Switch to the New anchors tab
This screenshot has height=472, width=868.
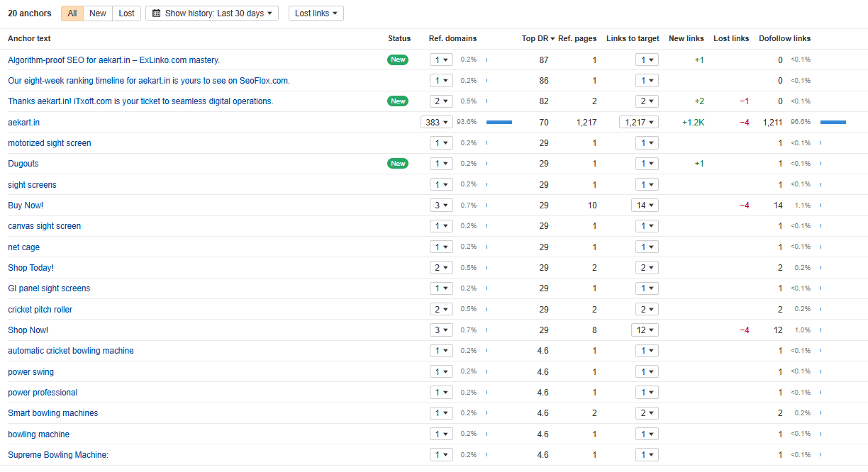tap(98, 13)
